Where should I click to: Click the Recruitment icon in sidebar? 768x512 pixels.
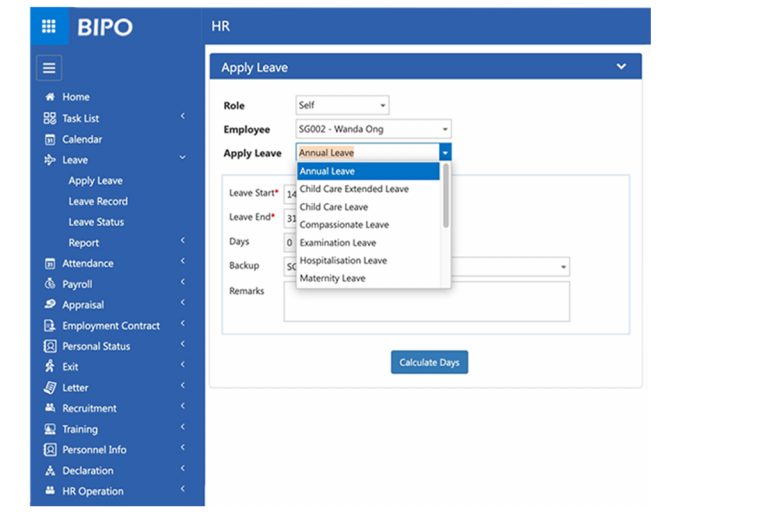click(x=50, y=408)
